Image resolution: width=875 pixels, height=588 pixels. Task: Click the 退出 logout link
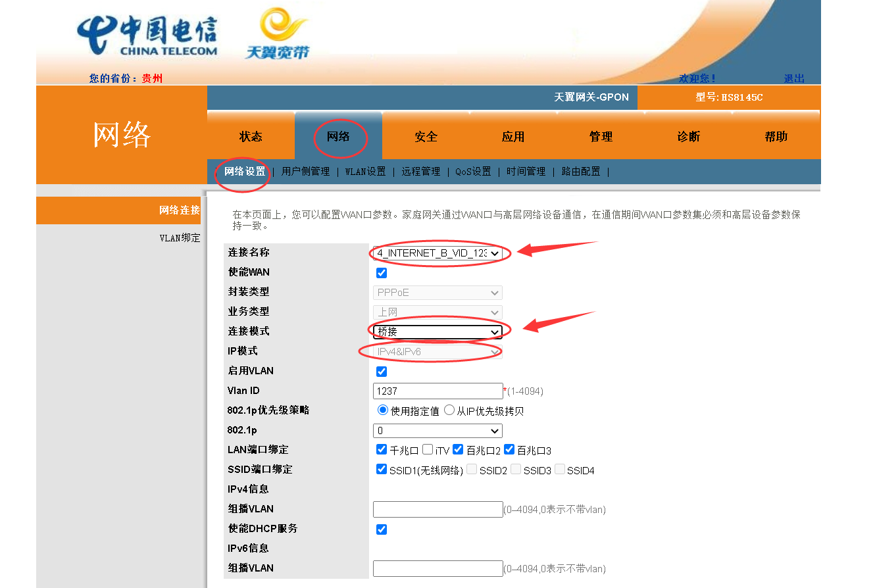pos(793,78)
